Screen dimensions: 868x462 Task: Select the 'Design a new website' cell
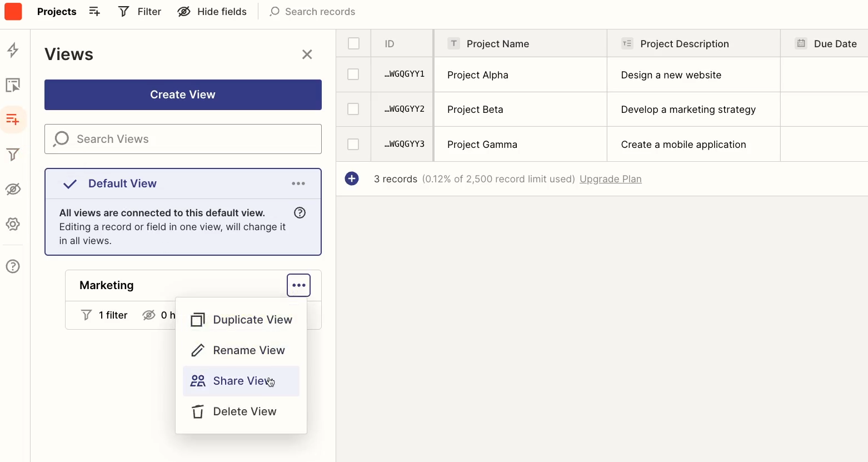pos(694,74)
